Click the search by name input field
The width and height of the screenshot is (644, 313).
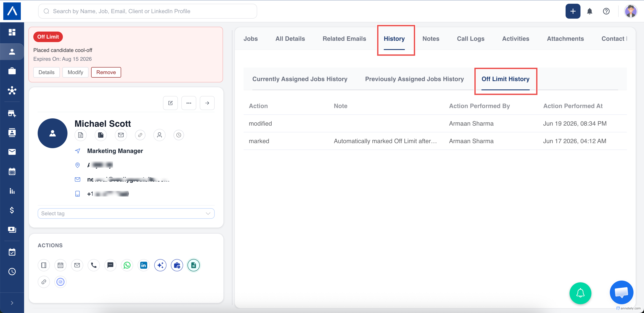(x=147, y=11)
